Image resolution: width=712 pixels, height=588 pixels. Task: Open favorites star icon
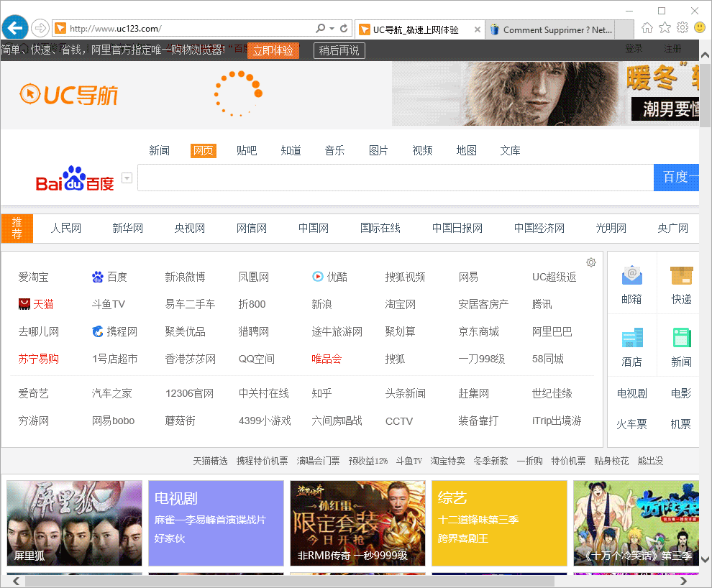[665, 28]
